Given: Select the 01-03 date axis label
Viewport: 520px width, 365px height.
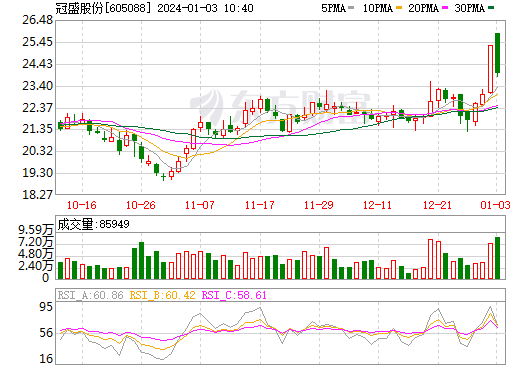Looking at the screenshot, I should point(495,205).
